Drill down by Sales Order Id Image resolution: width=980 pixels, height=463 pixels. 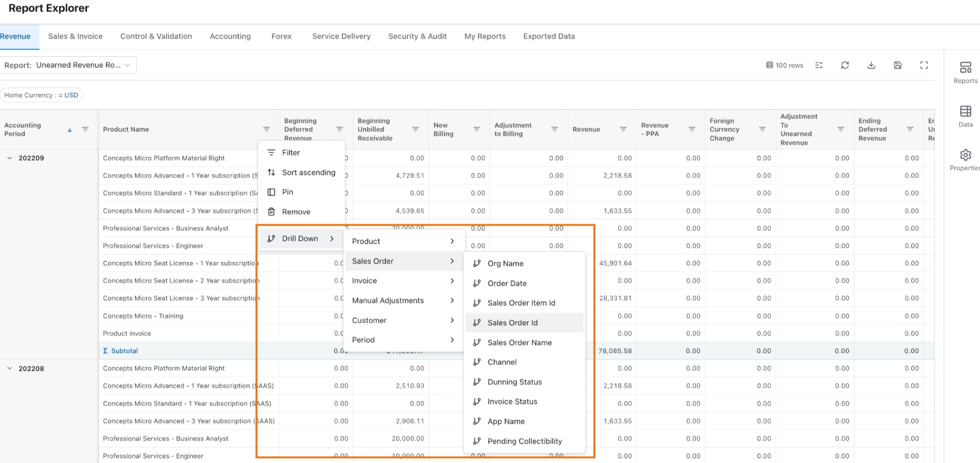pos(524,323)
